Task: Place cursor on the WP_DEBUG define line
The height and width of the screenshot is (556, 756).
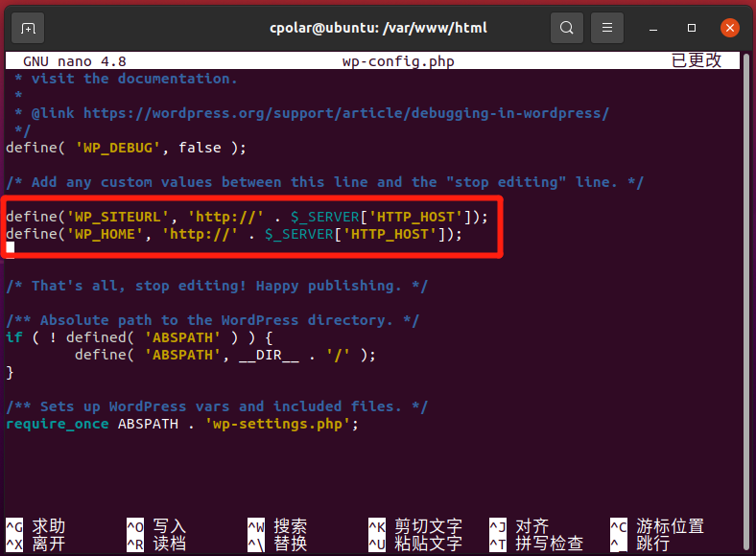Action: click(x=126, y=148)
